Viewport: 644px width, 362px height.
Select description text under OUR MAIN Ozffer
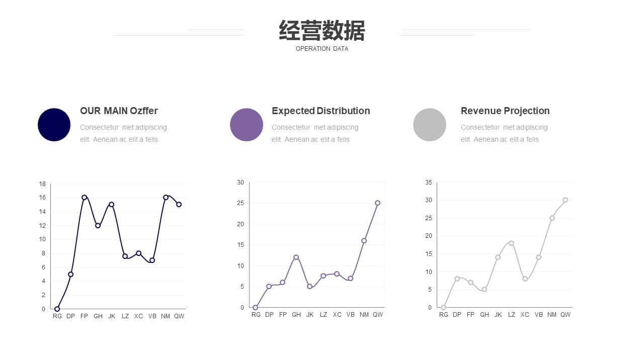pos(123,133)
